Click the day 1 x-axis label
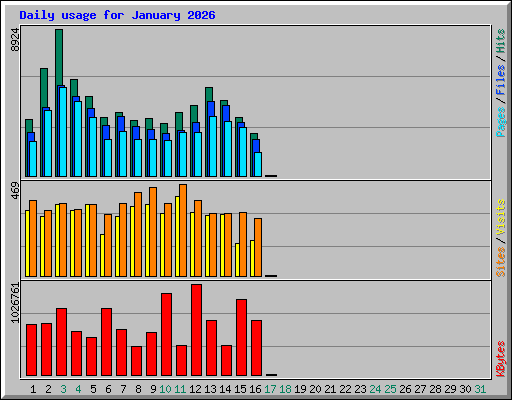 coord(33,389)
